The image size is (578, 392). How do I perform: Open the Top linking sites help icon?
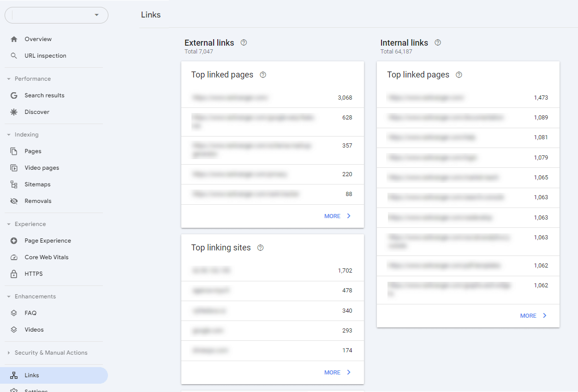pyautogui.click(x=260, y=248)
